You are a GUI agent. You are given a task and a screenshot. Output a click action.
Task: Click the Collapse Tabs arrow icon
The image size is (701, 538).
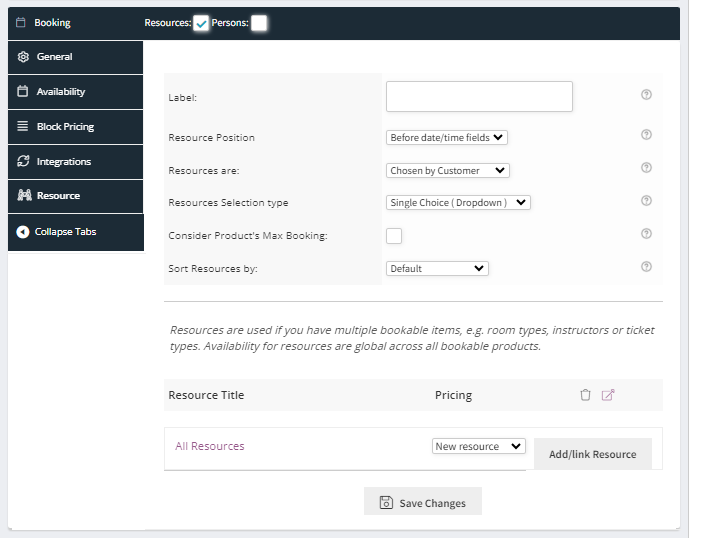[23, 232]
